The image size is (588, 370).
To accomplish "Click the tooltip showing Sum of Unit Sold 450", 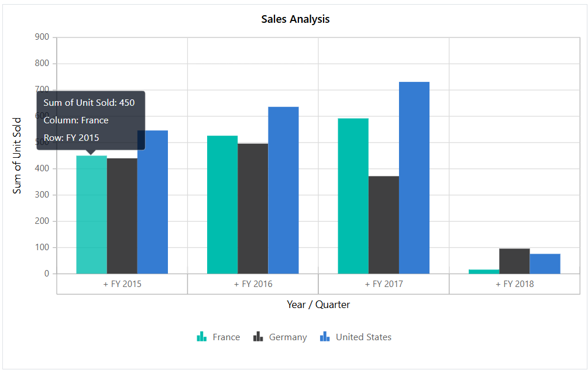I will pyautogui.click(x=91, y=120).
